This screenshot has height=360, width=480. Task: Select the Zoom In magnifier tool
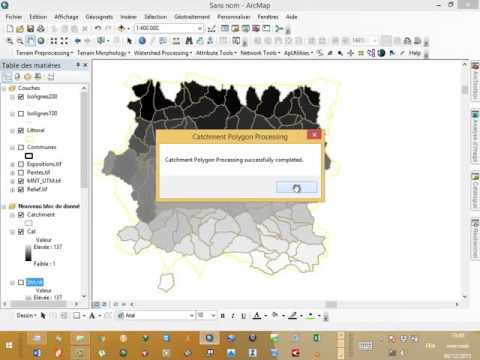[10, 41]
